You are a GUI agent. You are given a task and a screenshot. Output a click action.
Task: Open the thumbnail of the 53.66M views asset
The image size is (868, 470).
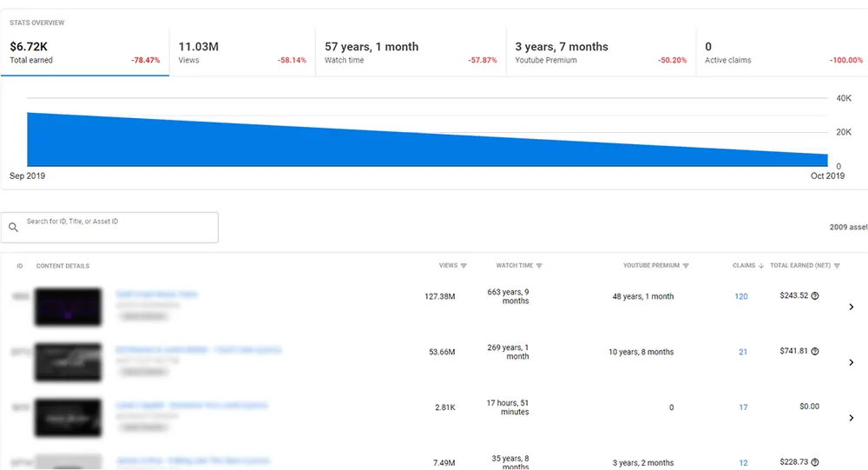click(x=68, y=362)
